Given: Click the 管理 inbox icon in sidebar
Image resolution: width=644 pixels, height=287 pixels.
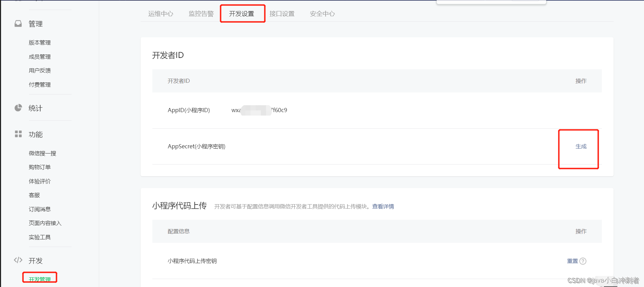Looking at the screenshot, I should coord(18,23).
